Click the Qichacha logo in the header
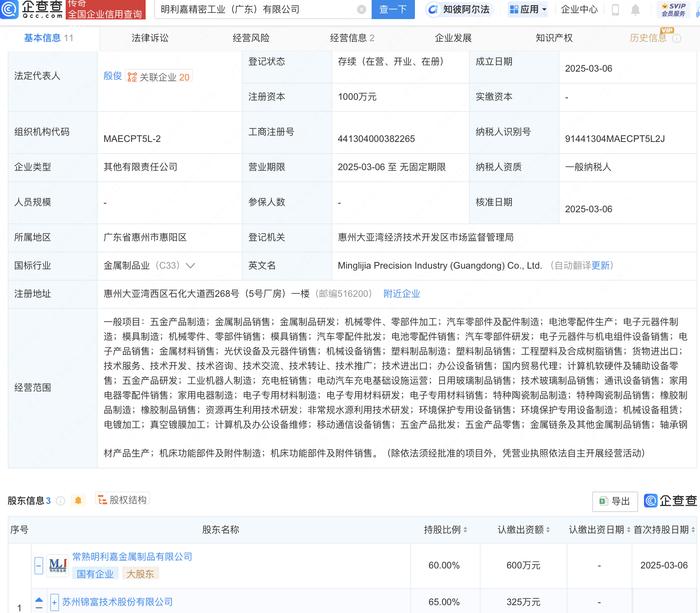 click(x=32, y=9)
